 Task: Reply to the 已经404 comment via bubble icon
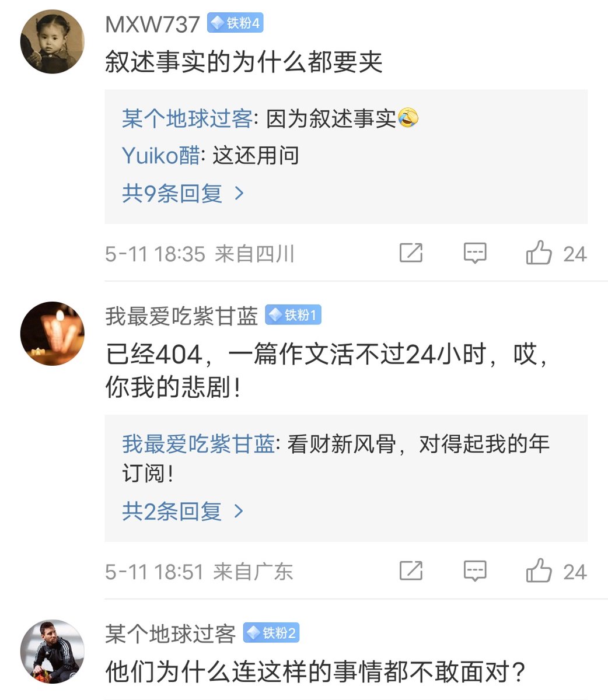tap(475, 570)
